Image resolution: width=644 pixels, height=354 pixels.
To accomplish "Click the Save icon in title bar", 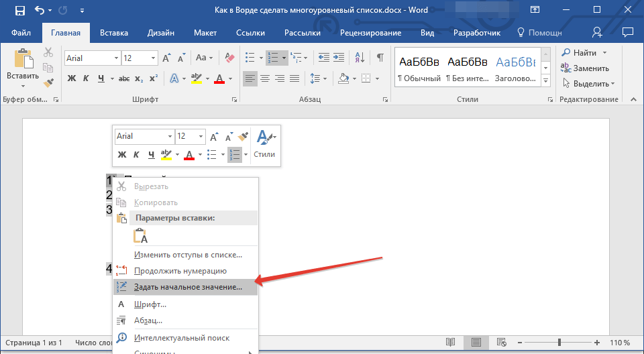I will click(x=19, y=11).
